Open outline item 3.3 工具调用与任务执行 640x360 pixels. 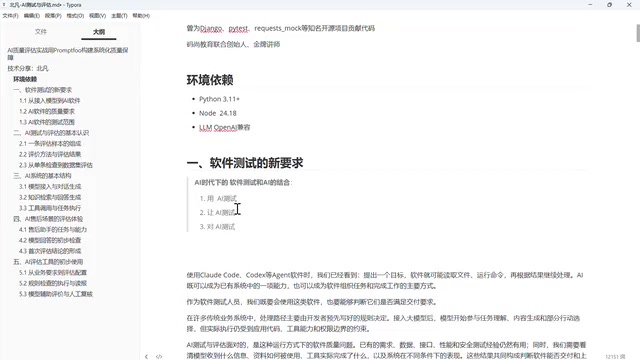(x=50, y=208)
